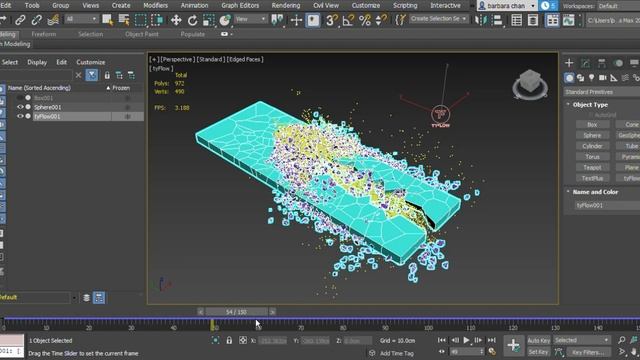Open the Standard Primitives category dropdown
This screenshot has height=360, width=640.
[602, 92]
